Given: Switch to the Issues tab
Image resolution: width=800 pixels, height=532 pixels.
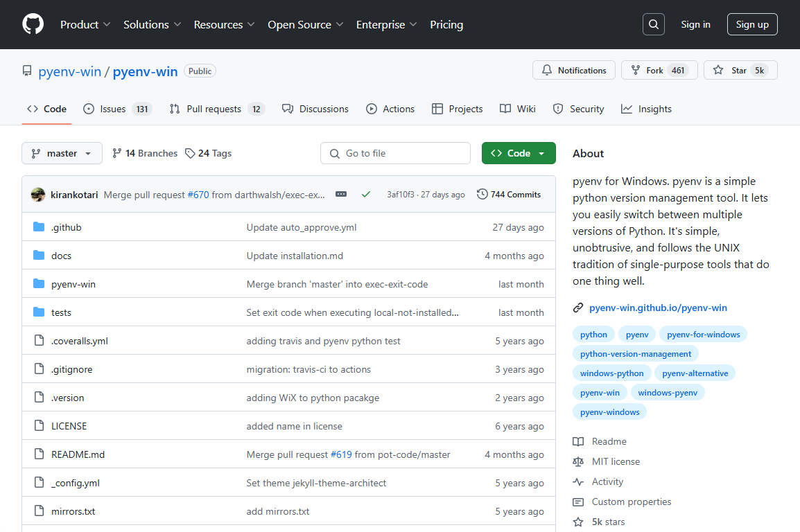Looking at the screenshot, I should [117, 109].
